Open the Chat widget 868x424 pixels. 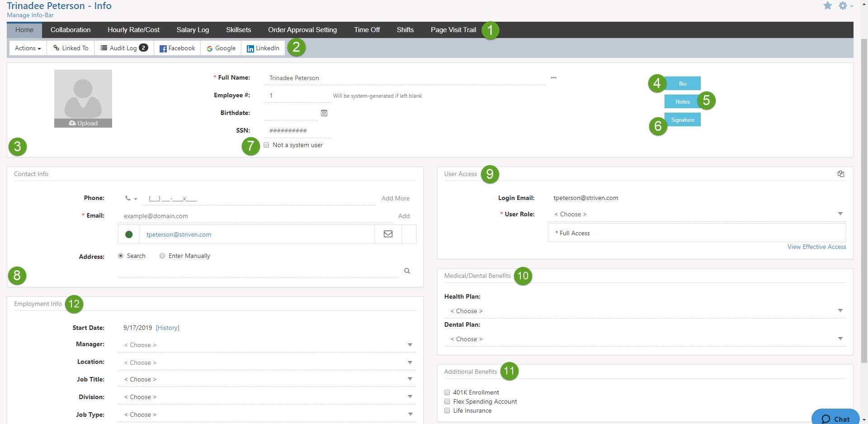click(x=835, y=419)
